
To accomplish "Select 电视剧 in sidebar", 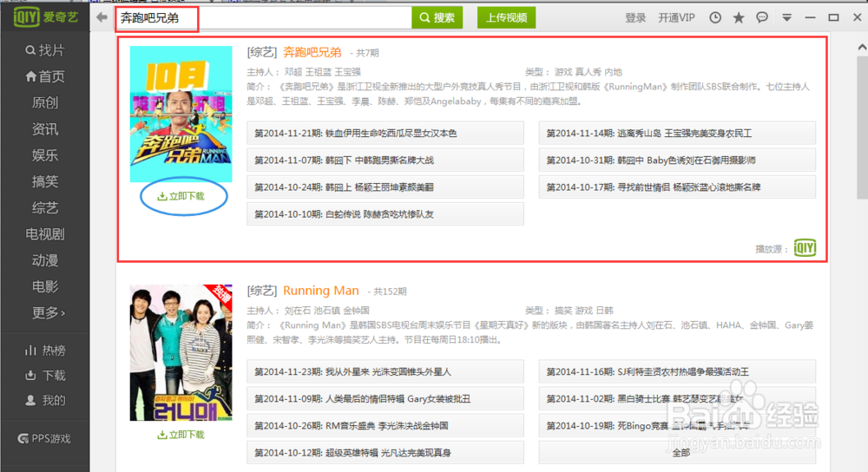I will 45,234.
